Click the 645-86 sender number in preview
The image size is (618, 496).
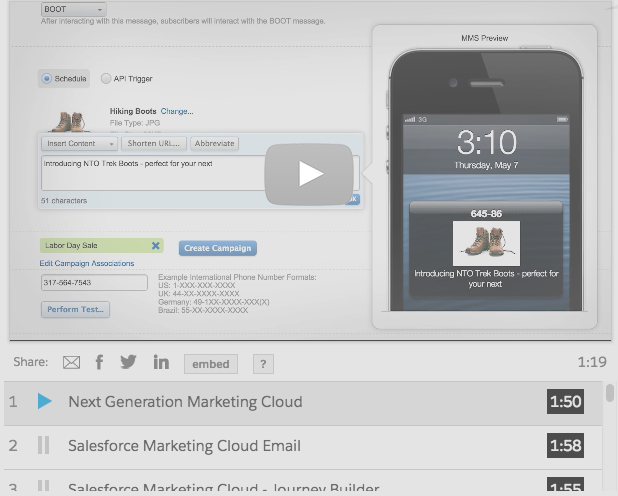coord(486,214)
